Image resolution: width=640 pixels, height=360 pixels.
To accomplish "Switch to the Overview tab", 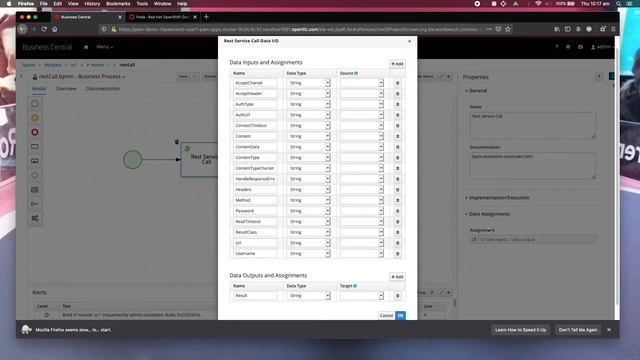I will point(66,89).
